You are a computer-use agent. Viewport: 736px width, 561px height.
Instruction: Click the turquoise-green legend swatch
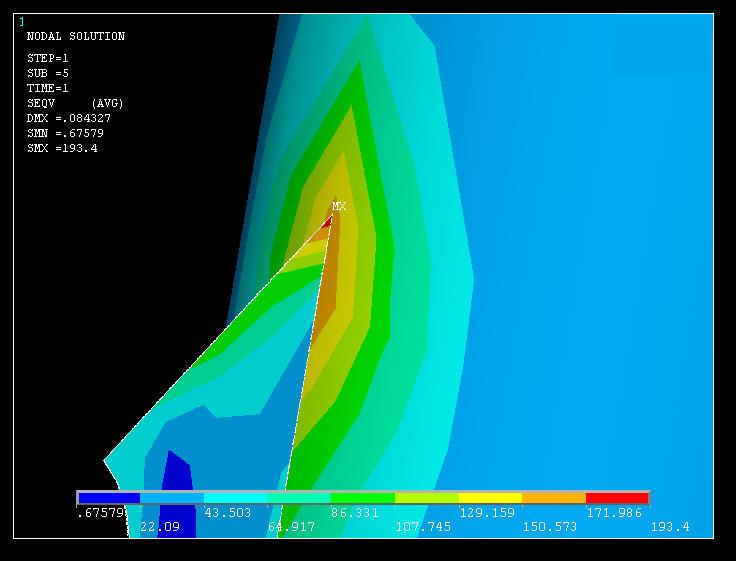299,498
